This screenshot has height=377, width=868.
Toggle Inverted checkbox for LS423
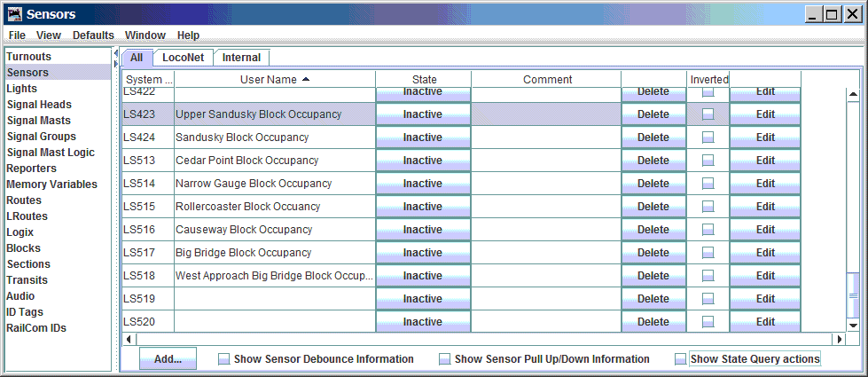pos(708,114)
